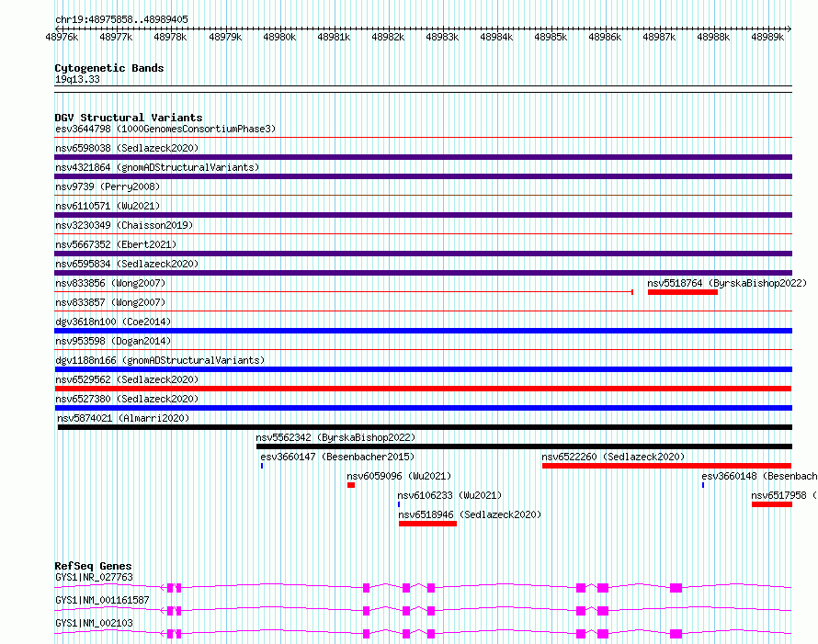Click the 19q13.33 band label
This screenshot has height=644, width=818.
point(77,79)
